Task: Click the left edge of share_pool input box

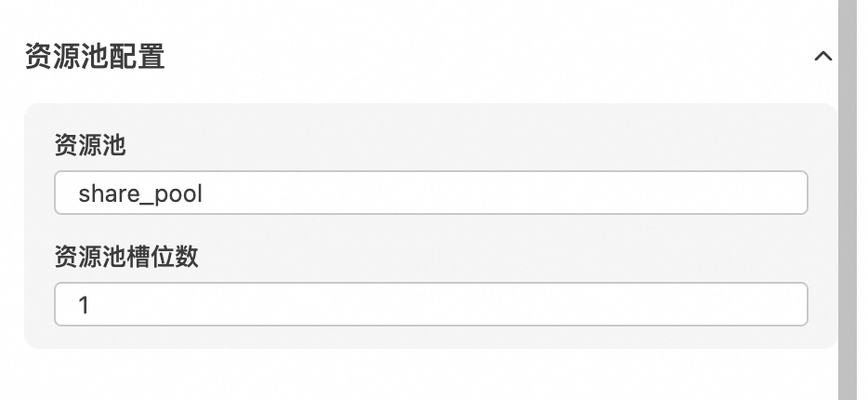Action: point(61,193)
